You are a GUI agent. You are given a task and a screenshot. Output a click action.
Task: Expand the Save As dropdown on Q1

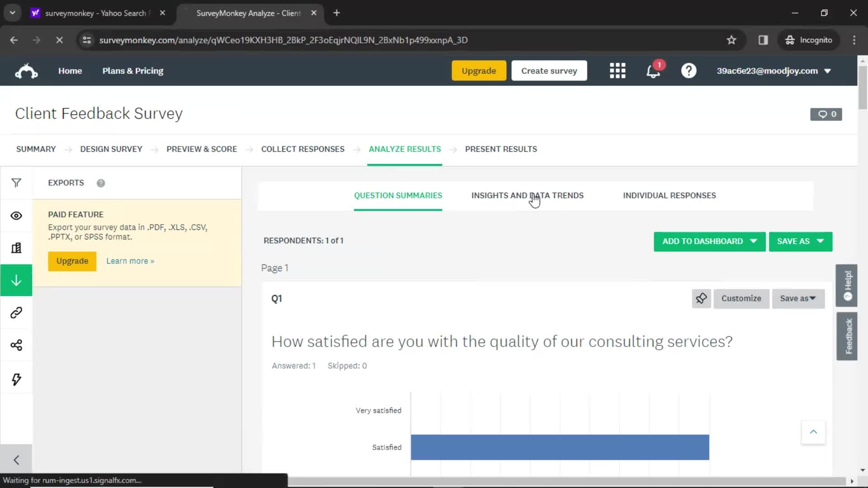[798, 298]
